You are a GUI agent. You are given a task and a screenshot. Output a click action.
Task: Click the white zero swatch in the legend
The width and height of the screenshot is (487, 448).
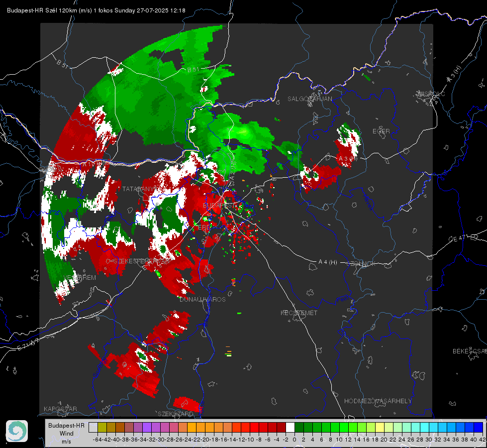[290, 428]
